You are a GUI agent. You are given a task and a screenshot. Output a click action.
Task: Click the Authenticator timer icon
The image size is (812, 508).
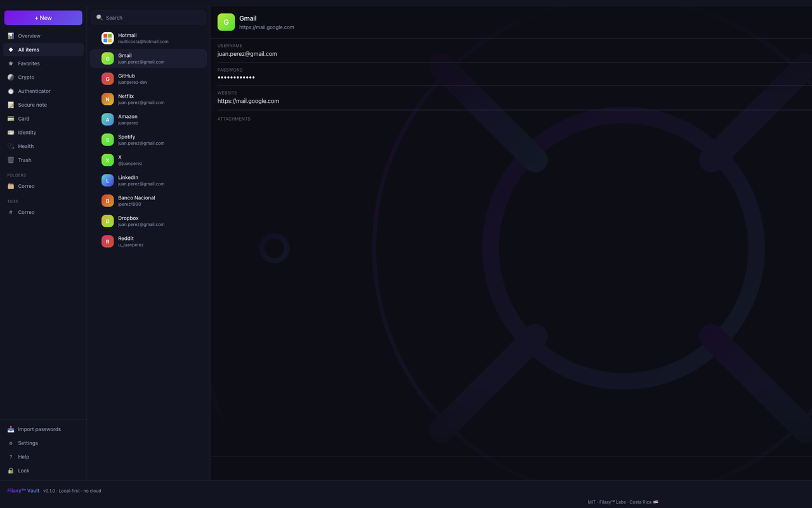(x=11, y=91)
